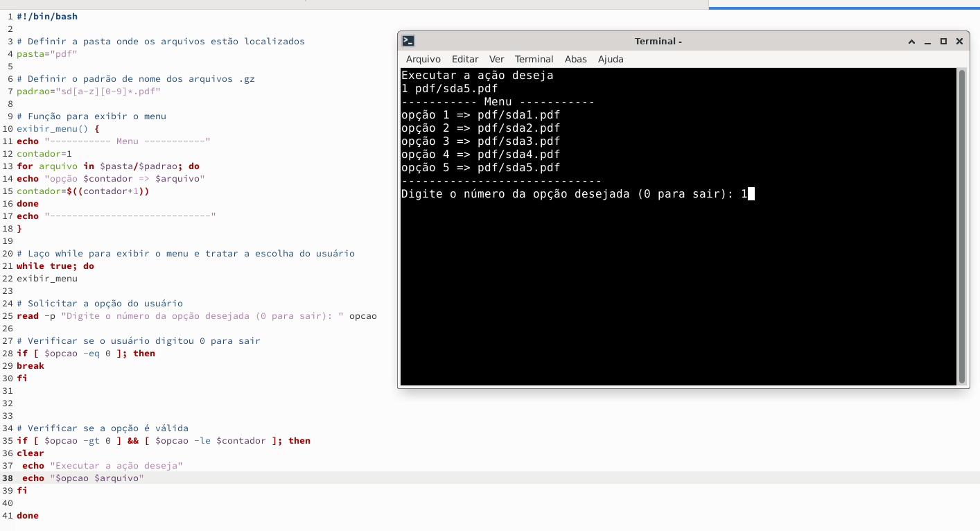The width and height of the screenshot is (980, 531).
Task: Click the 'read -p' line in editor
Action: (x=197, y=315)
